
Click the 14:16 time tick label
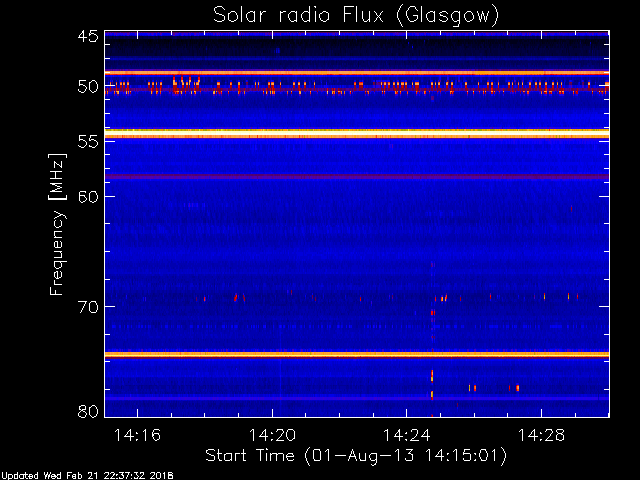pyautogui.click(x=137, y=436)
